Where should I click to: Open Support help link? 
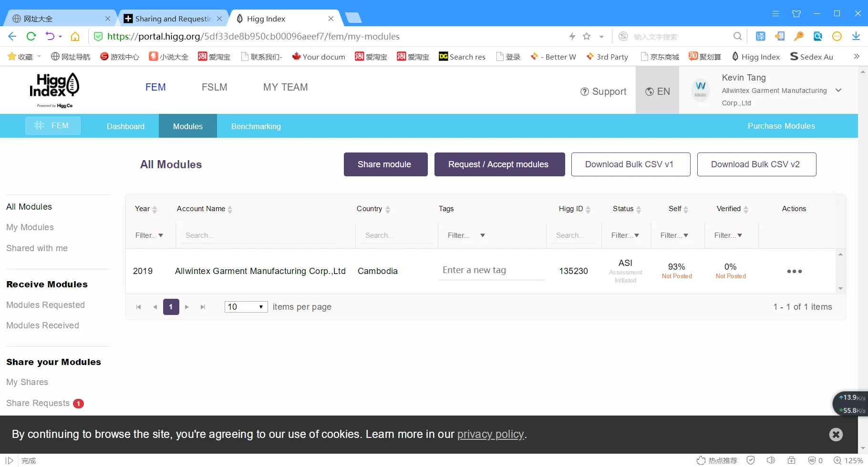(603, 91)
